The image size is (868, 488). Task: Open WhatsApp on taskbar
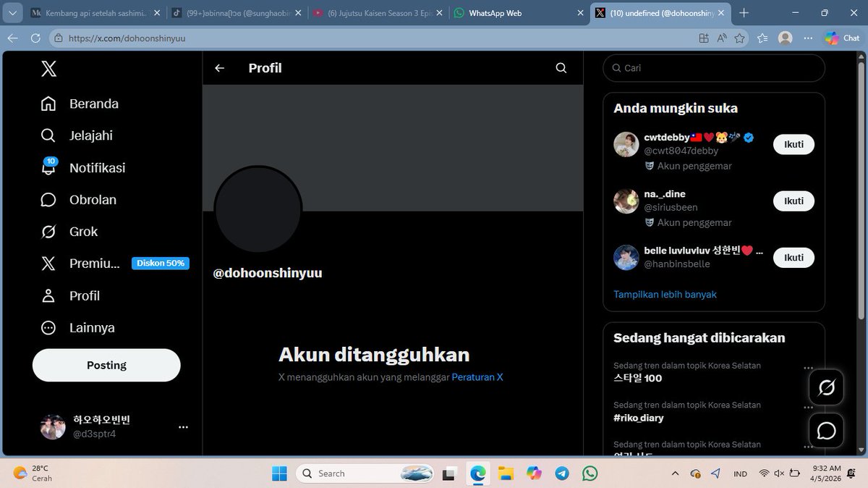pyautogui.click(x=590, y=474)
